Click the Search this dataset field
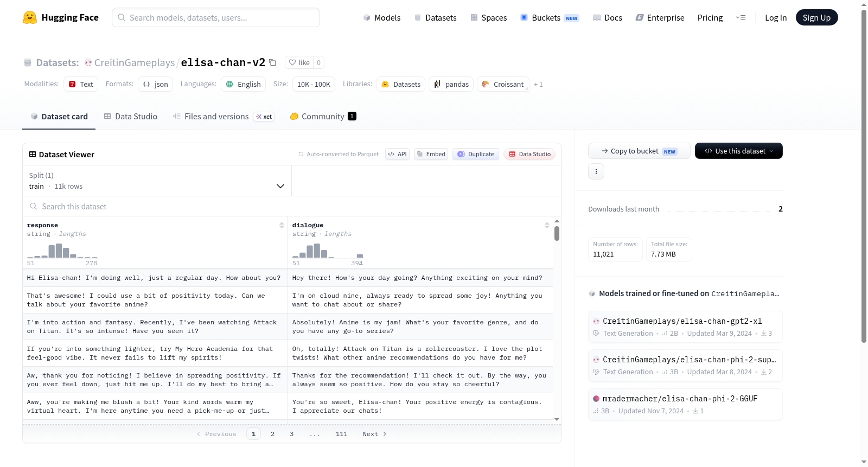The height and width of the screenshot is (467, 868). tap(292, 207)
